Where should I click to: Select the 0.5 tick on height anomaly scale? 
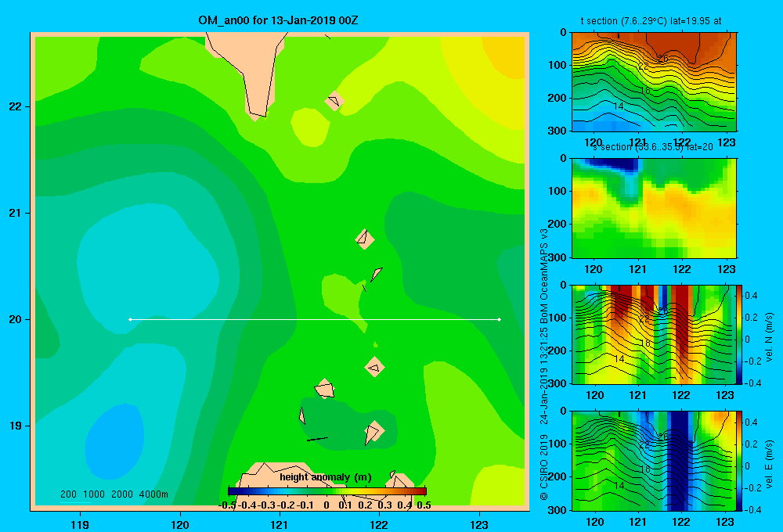coord(424,505)
